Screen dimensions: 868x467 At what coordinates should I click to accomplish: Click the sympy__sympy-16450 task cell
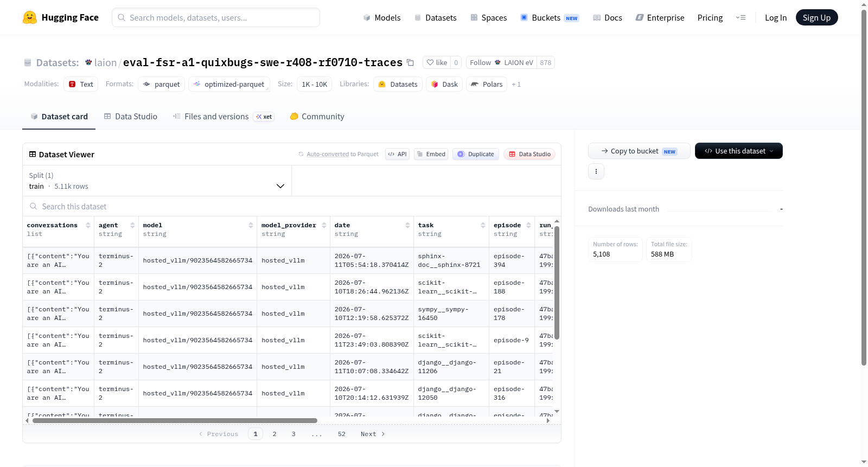tap(451, 314)
